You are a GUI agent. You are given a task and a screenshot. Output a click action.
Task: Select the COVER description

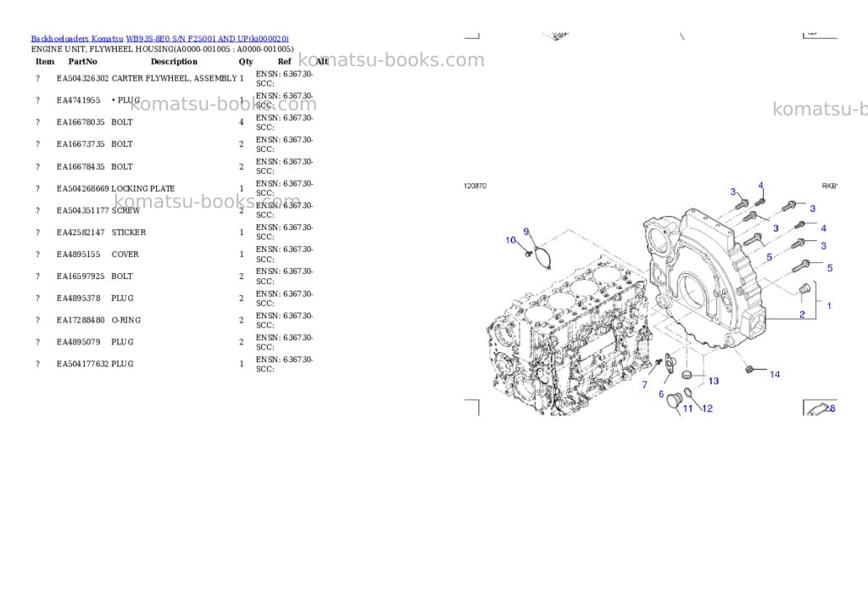click(125, 254)
